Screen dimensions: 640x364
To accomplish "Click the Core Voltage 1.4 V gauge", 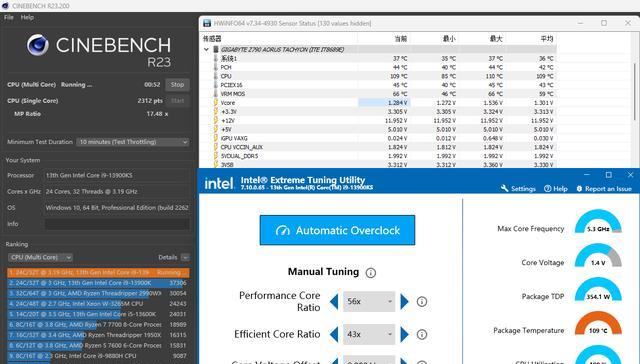I will pyautogui.click(x=598, y=256).
